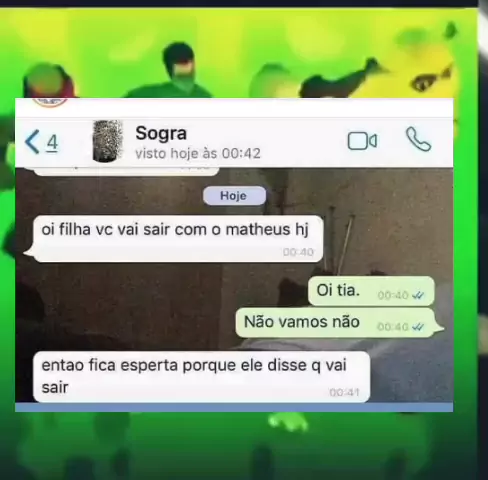Tap the blue back arrow in header
Viewport: 488px width, 480px height.
point(32,142)
